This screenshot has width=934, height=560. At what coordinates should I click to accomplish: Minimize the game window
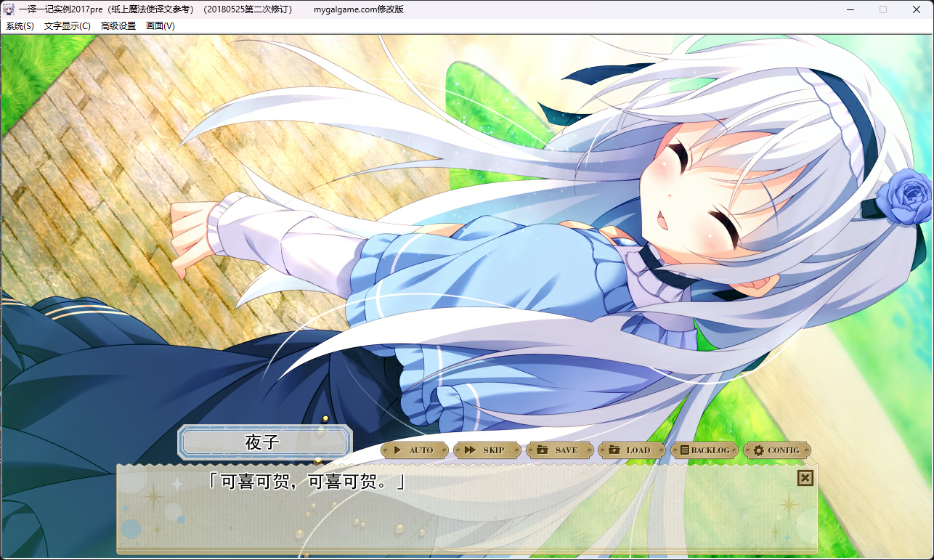coord(850,9)
